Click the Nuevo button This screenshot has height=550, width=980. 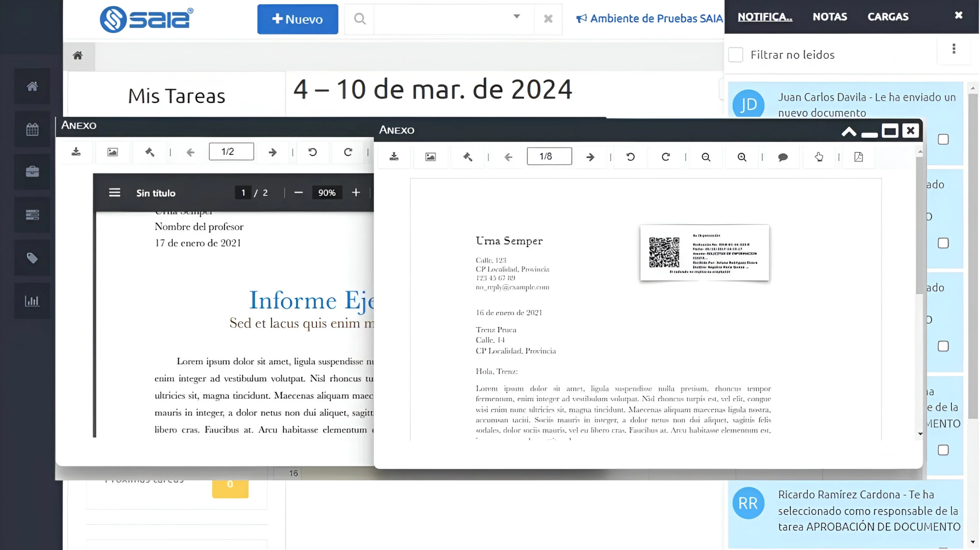coord(297,19)
